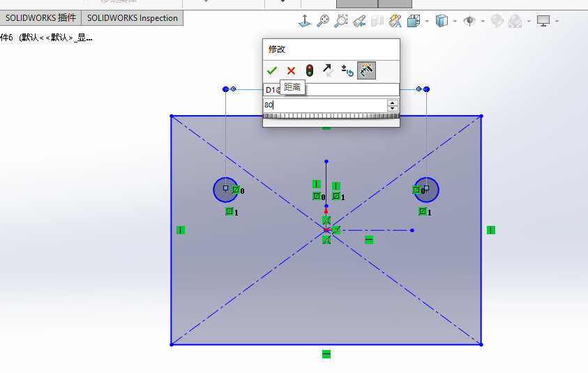Select the relation icon labeled 1 below right circle
This screenshot has width=588, height=373.
pyautogui.click(x=423, y=211)
